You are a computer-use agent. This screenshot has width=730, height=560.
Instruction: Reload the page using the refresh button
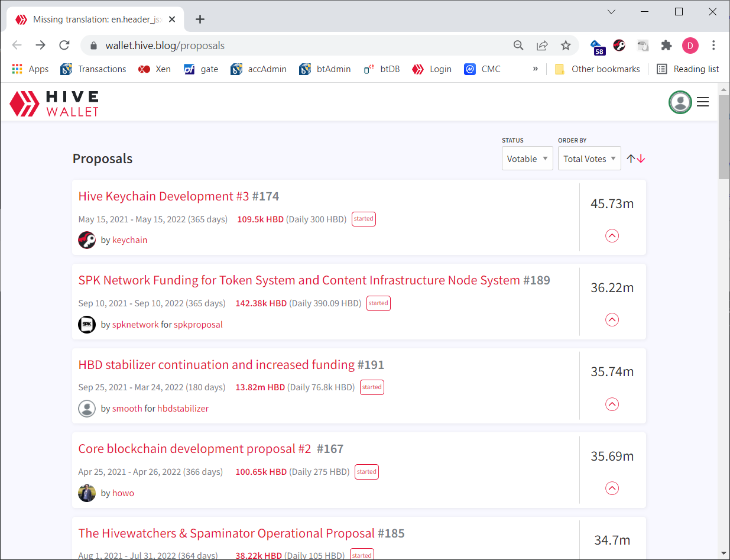click(x=64, y=46)
